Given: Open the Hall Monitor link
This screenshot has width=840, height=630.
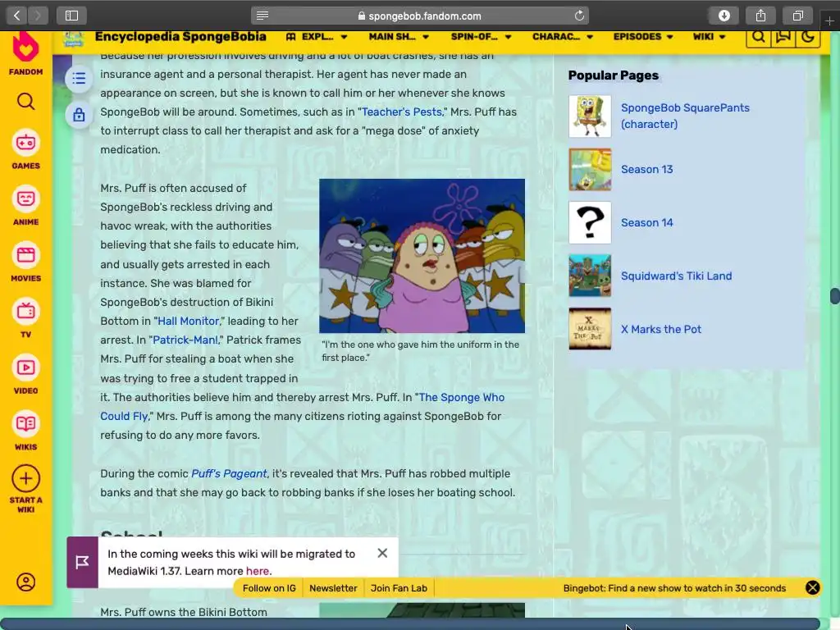Looking at the screenshot, I should point(188,321).
